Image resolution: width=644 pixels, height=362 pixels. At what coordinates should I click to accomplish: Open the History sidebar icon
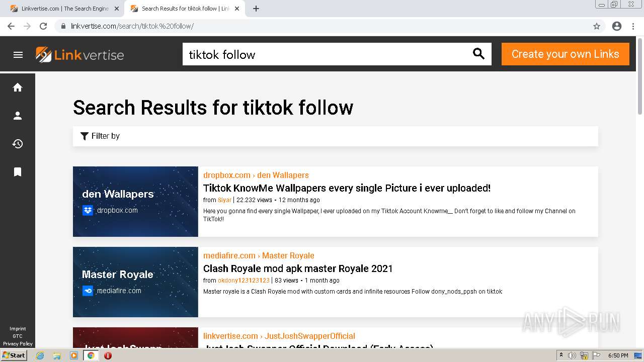coord(18,144)
